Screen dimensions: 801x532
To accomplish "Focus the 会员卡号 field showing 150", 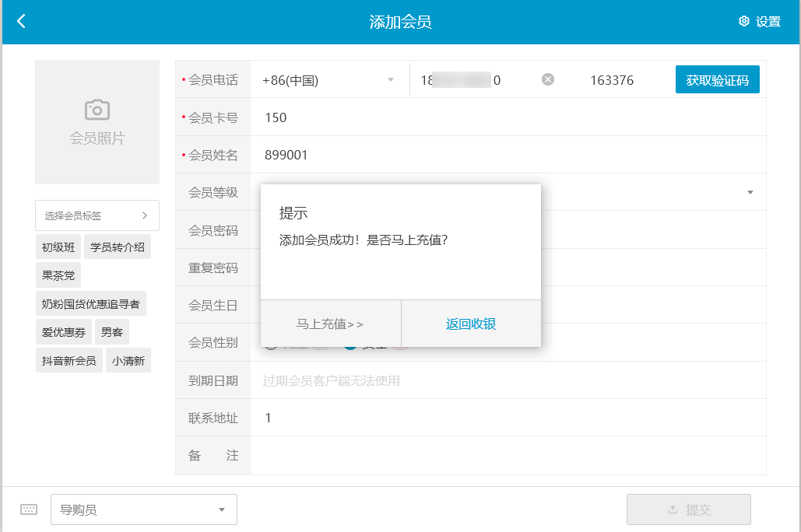I will click(508, 117).
